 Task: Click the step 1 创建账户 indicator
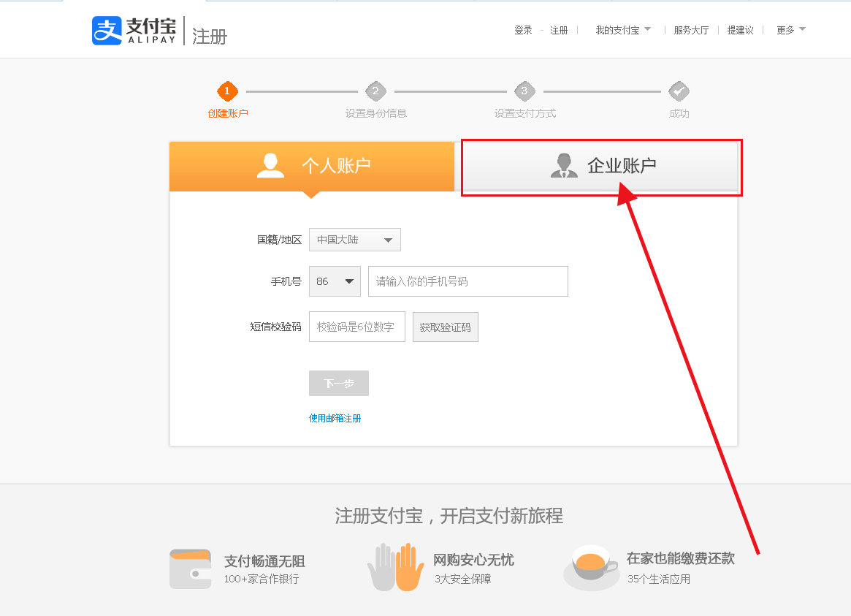[227, 92]
